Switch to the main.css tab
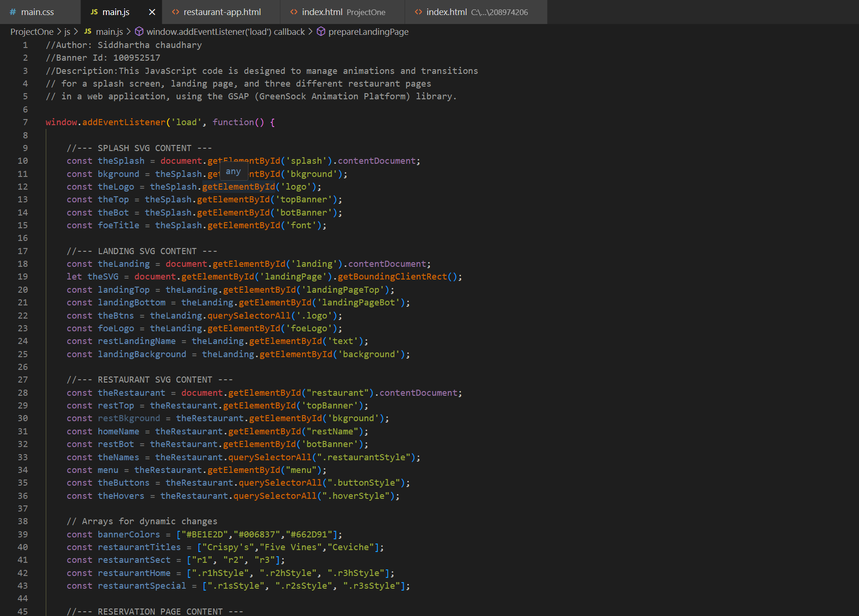Viewport: 859px width, 616px height. click(x=37, y=12)
